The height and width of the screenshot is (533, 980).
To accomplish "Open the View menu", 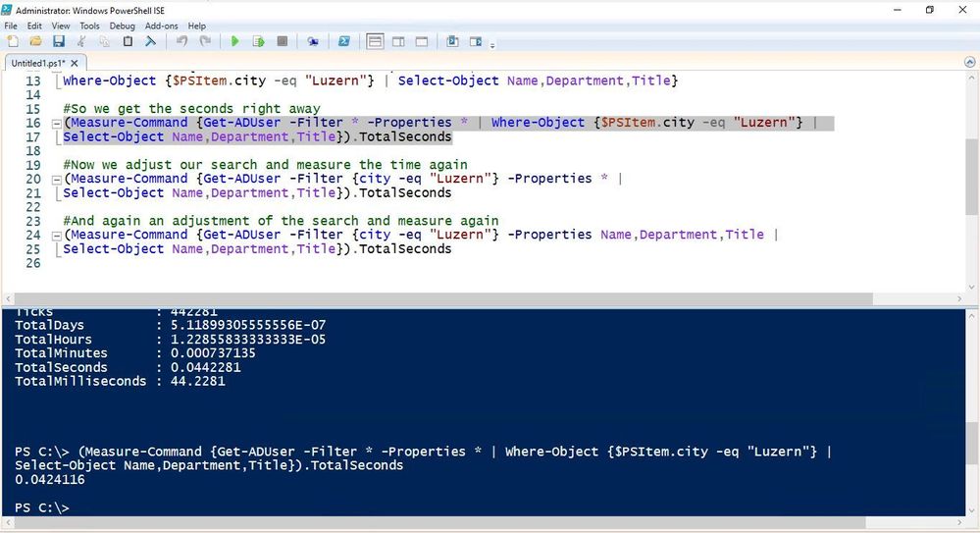I will [61, 26].
